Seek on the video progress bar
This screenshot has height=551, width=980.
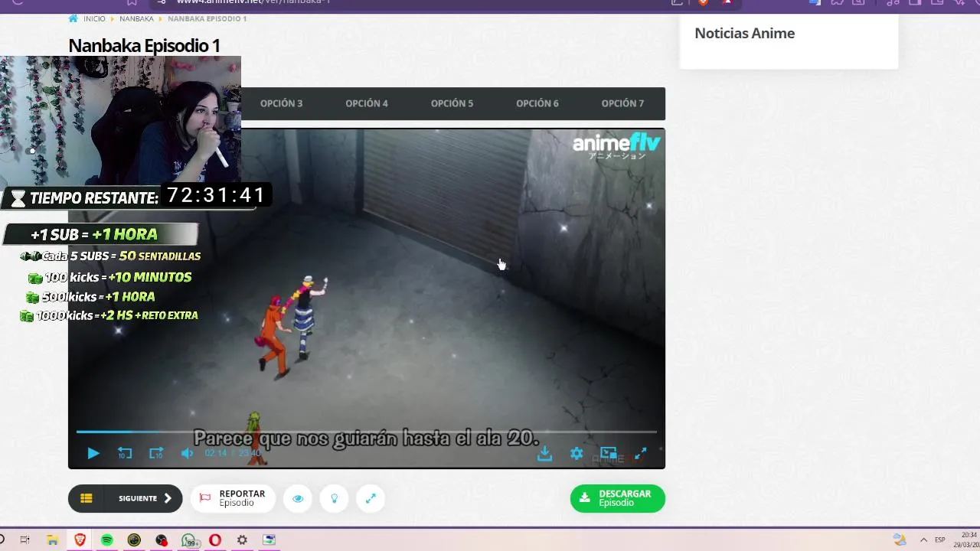tap(367, 432)
